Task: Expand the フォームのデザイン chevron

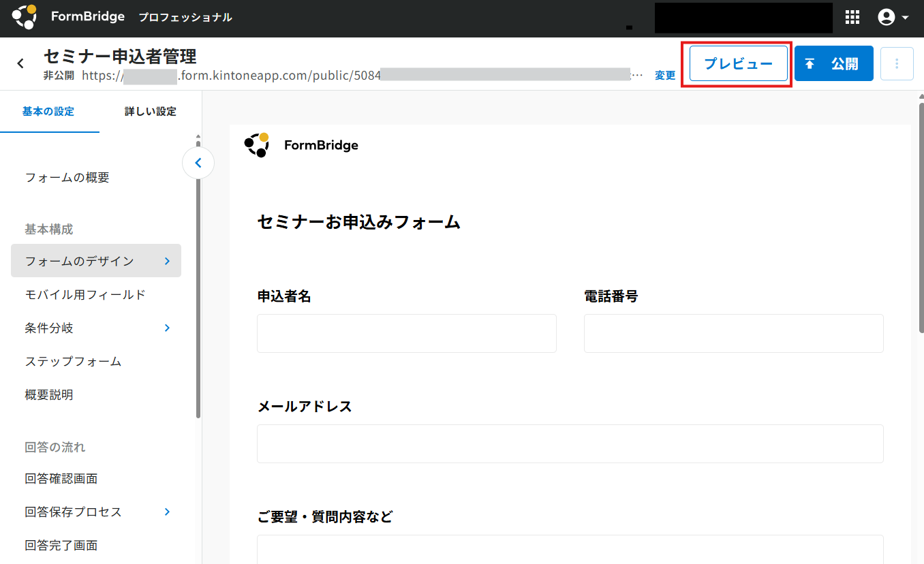Action: 168,261
